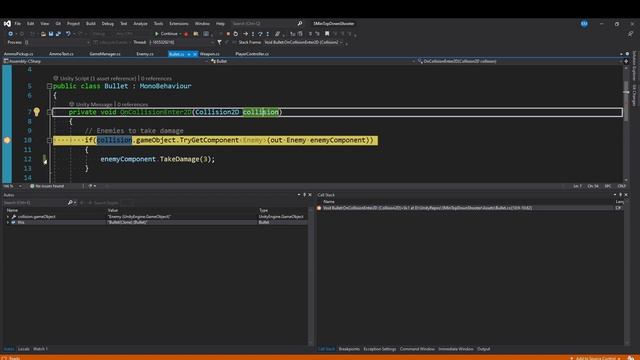Click the Step Out icon
640x360 pixels.
point(268,34)
